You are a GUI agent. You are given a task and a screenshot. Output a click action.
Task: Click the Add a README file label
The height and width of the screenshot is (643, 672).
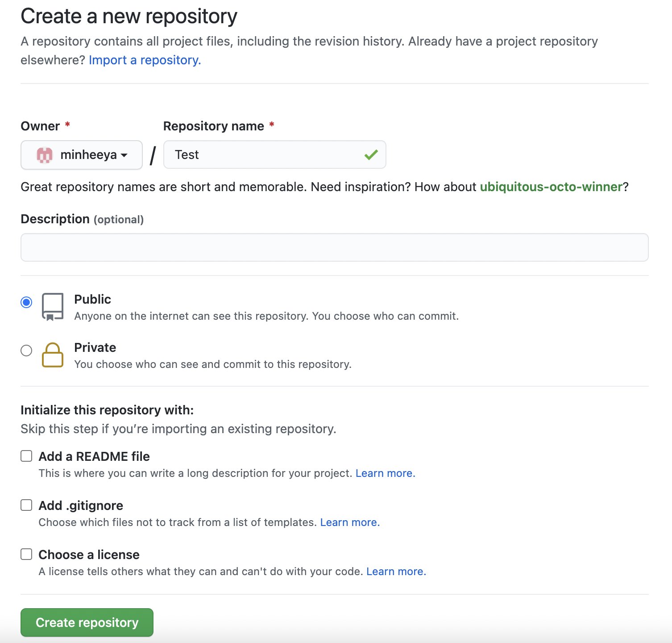click(94, 456)
